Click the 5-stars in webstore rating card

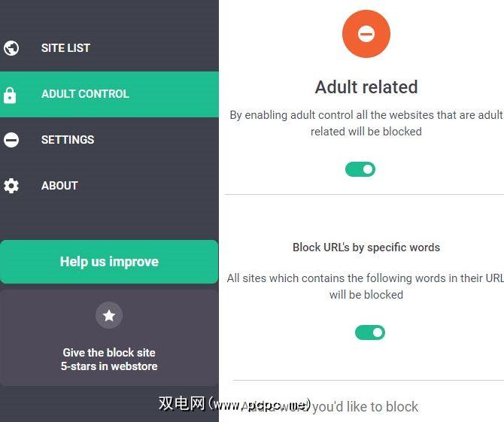[109, 338]
